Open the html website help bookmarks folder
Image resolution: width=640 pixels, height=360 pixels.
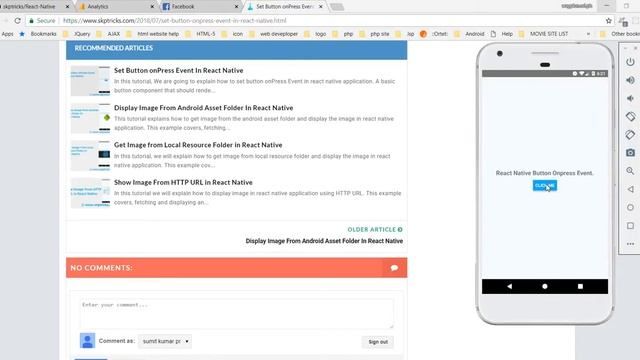pyautogui.click(x=153, y=34)
